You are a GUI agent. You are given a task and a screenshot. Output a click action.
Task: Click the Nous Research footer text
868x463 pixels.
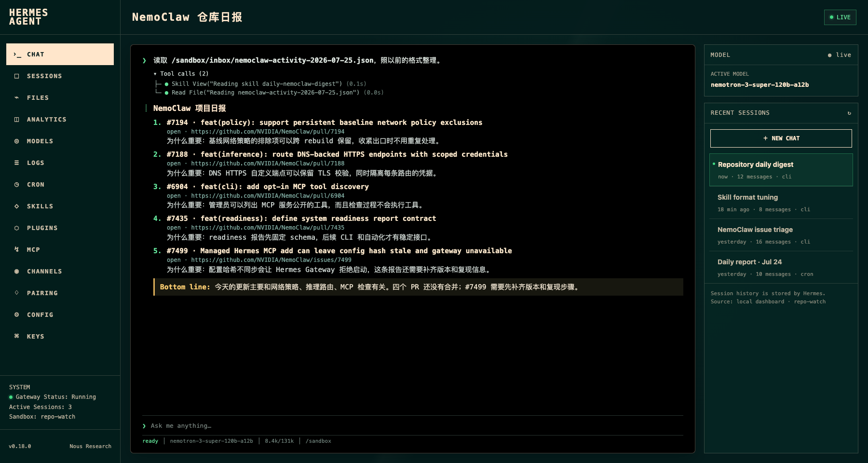point(90,447)
